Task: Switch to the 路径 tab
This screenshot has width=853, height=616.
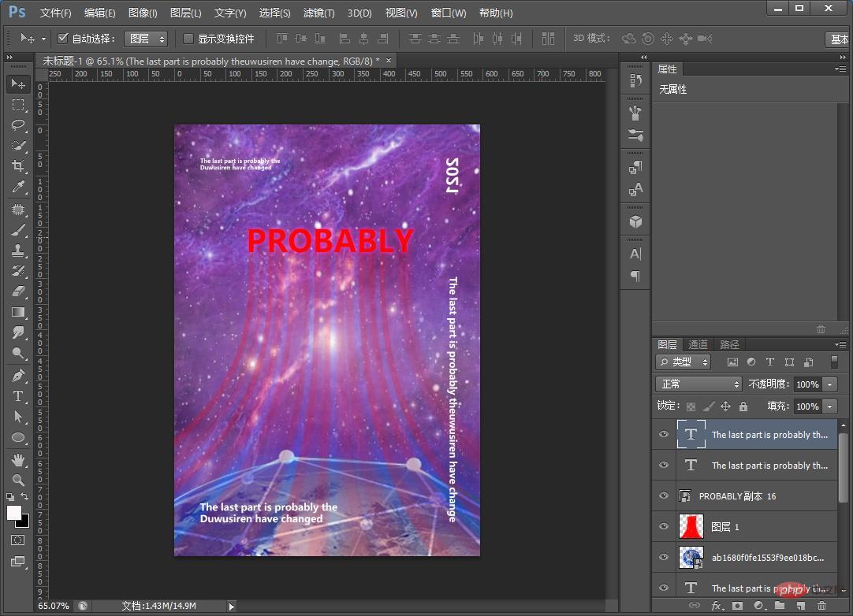Action: (x=729, y=344)
